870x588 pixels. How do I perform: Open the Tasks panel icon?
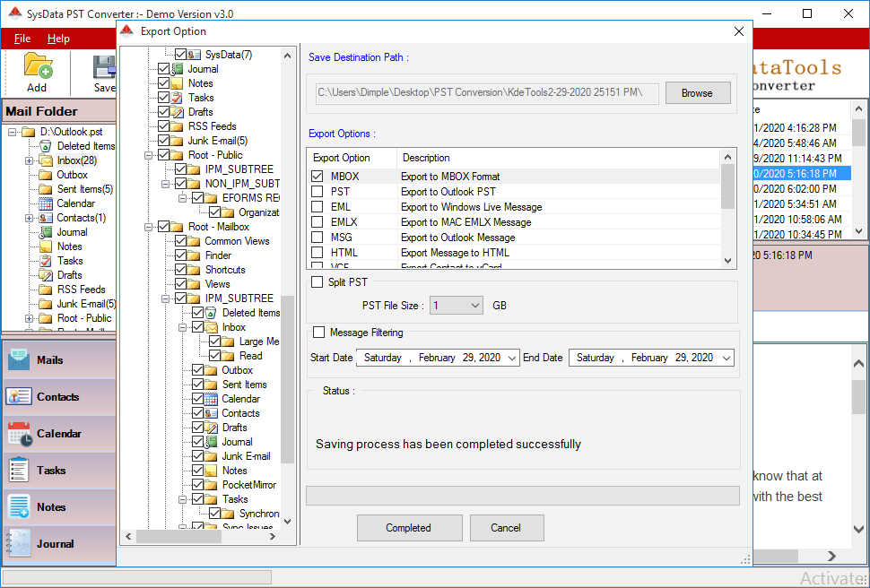tap(19, 471)
